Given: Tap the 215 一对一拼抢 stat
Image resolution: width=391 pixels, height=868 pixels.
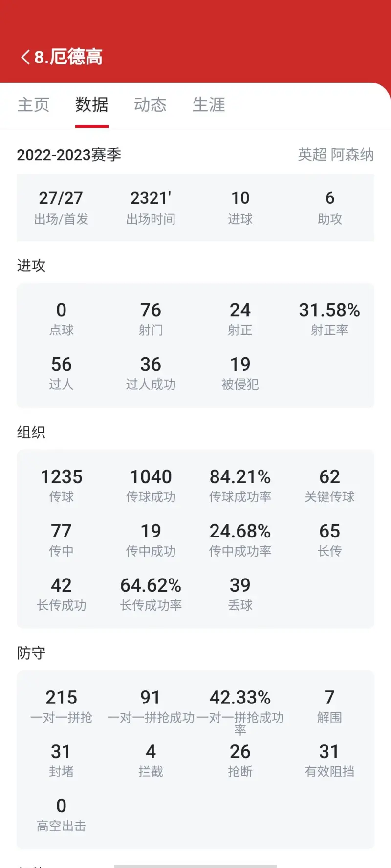Looking at the screenshot, I should click(x=61, y=706).
